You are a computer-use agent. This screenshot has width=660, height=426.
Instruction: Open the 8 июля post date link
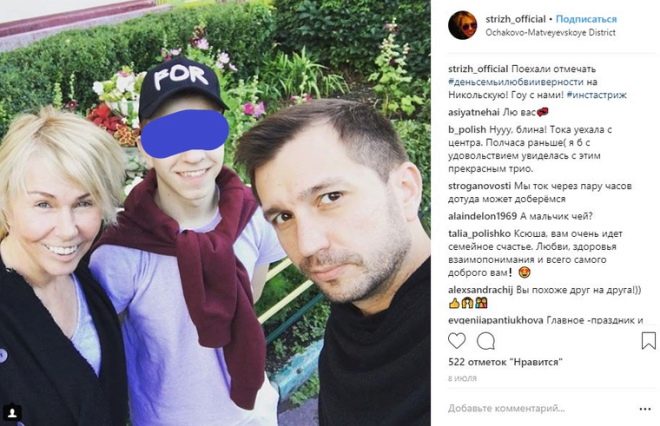462,378
